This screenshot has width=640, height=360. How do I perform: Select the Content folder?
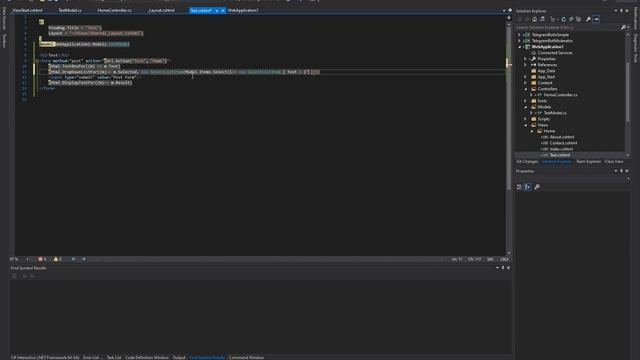click(x=544, y=83)
